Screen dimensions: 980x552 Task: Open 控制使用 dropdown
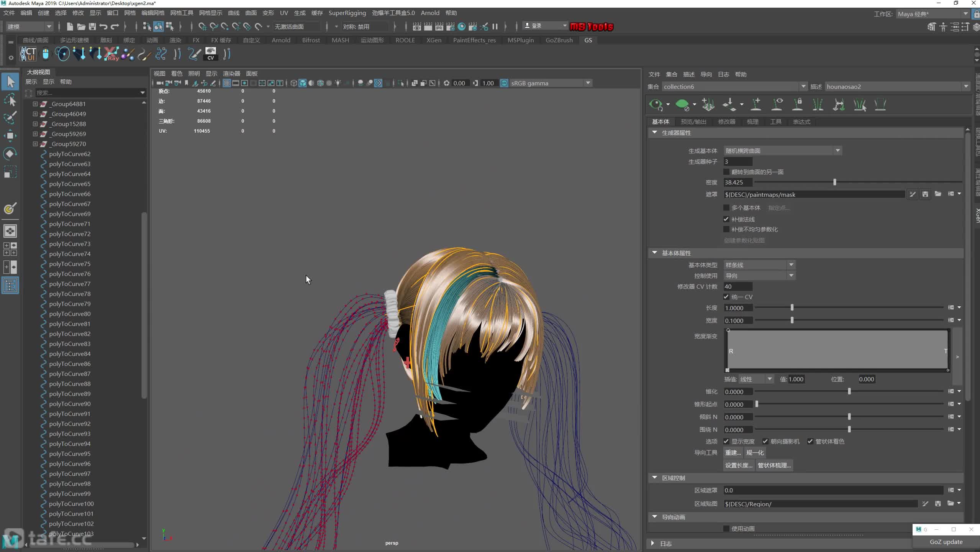point(759,276)
